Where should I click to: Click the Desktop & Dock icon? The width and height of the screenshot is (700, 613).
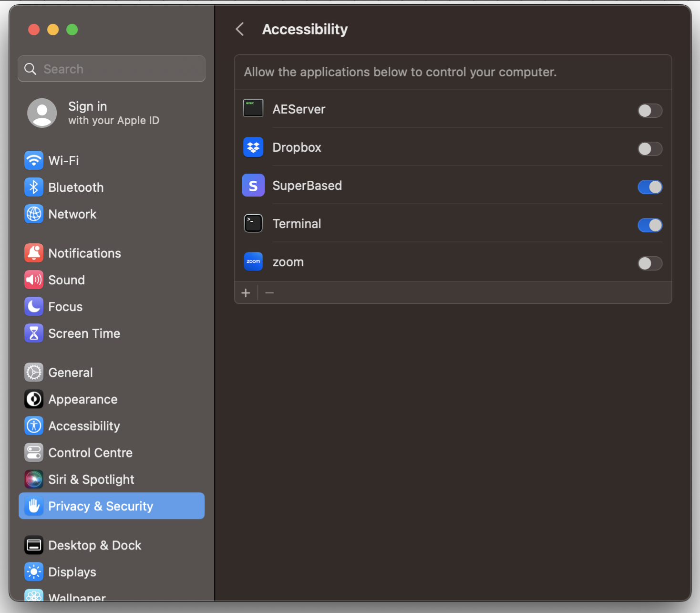click(x=34, y=545)
